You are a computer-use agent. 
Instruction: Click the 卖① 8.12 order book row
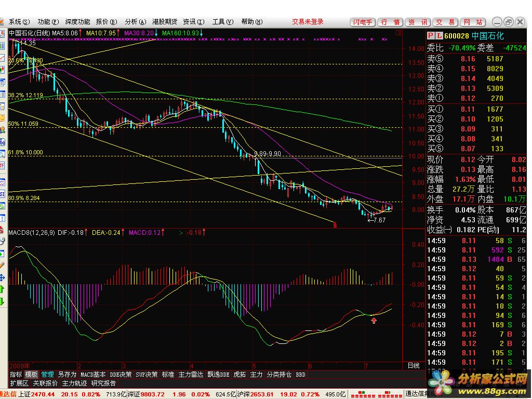click(476, 98)
